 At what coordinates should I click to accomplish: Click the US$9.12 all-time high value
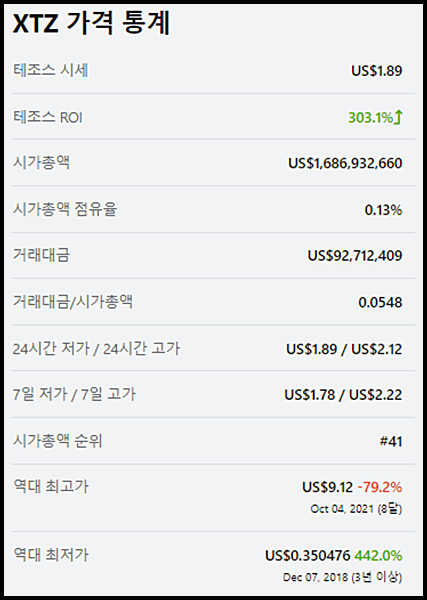tap(328, 488)
